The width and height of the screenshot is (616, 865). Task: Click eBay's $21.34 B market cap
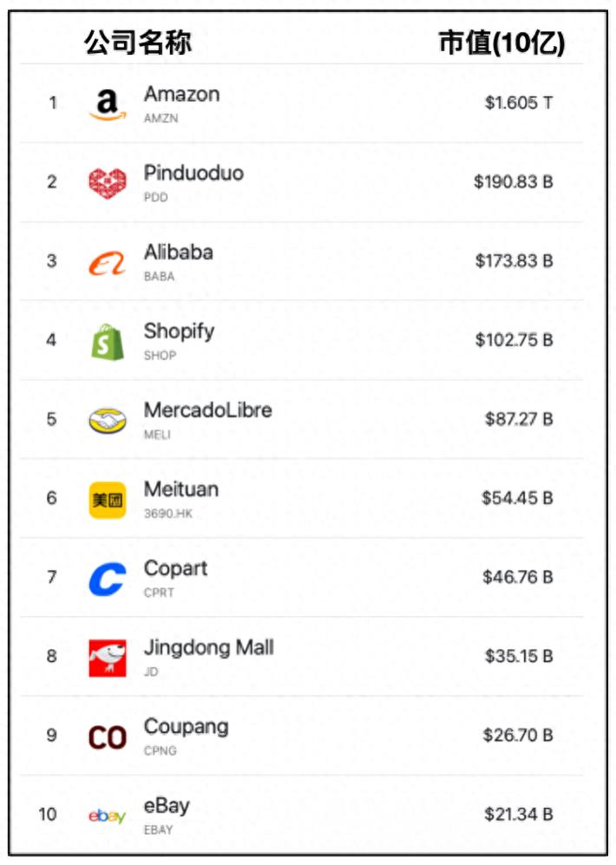[x=518, y=815]
